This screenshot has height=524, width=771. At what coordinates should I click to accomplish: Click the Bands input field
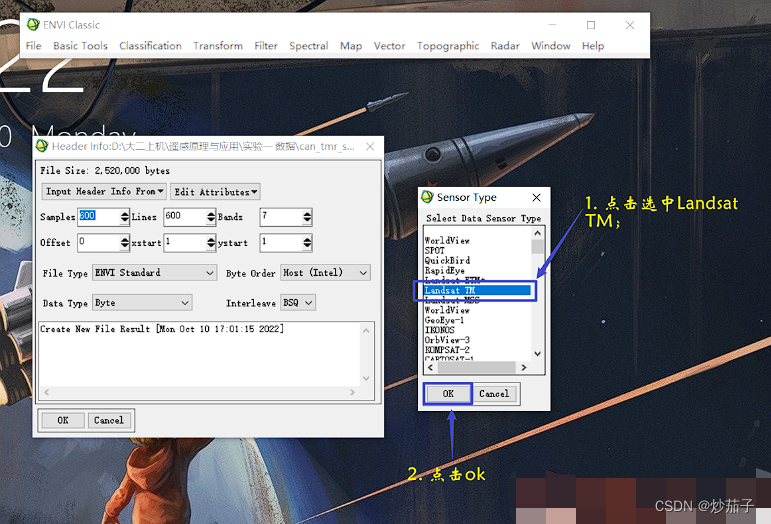[x=281, y=216]
